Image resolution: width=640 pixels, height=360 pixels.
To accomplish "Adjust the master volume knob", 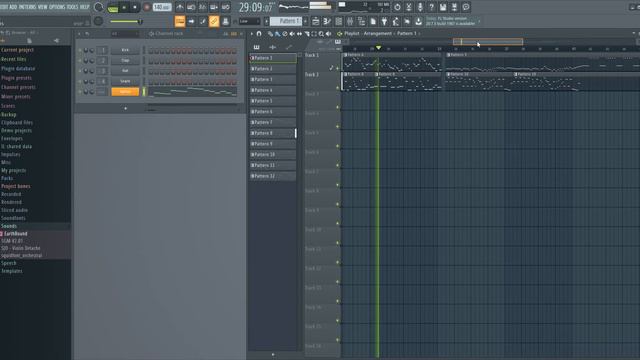I will tap(98, 7).
